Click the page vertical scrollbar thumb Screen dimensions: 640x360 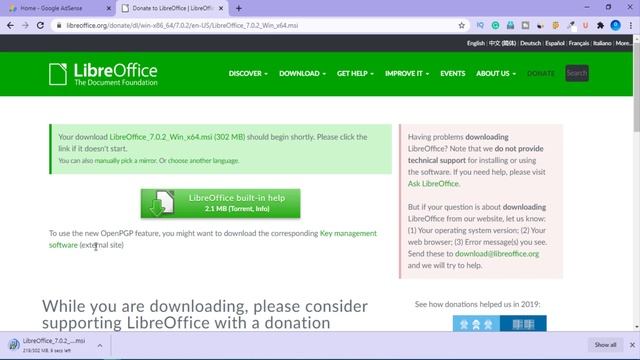(x=636, y=86)
